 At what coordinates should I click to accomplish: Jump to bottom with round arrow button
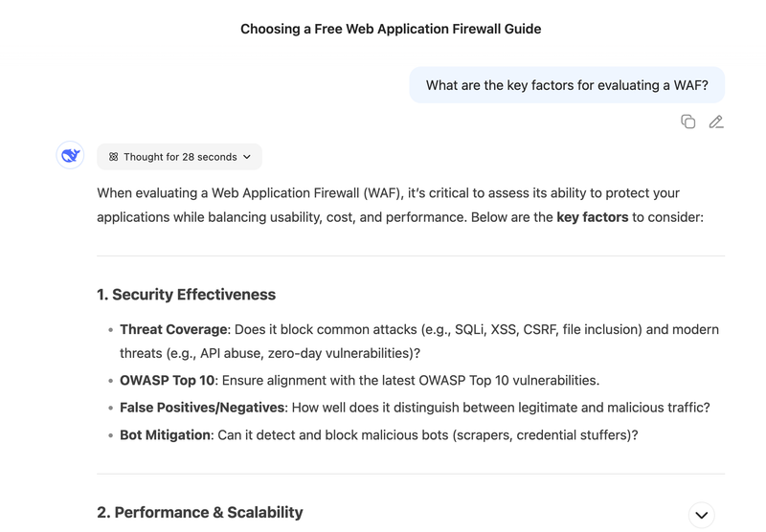coord(702,515)
